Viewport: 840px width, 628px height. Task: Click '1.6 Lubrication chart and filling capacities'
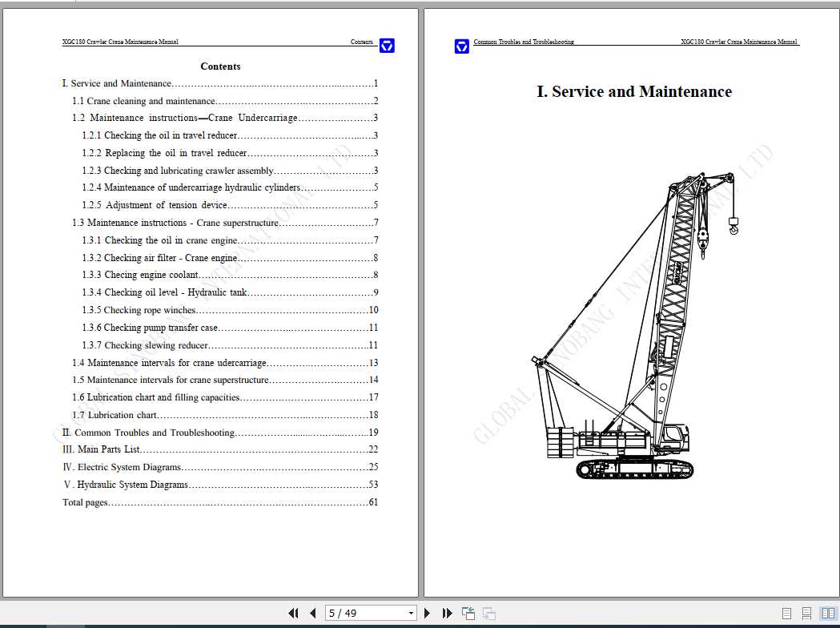[x=225, y=397]
